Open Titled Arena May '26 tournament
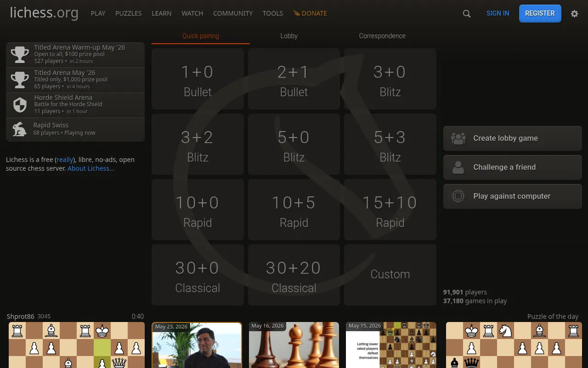This screenshot has height=368, width=588. coord(75,80)
